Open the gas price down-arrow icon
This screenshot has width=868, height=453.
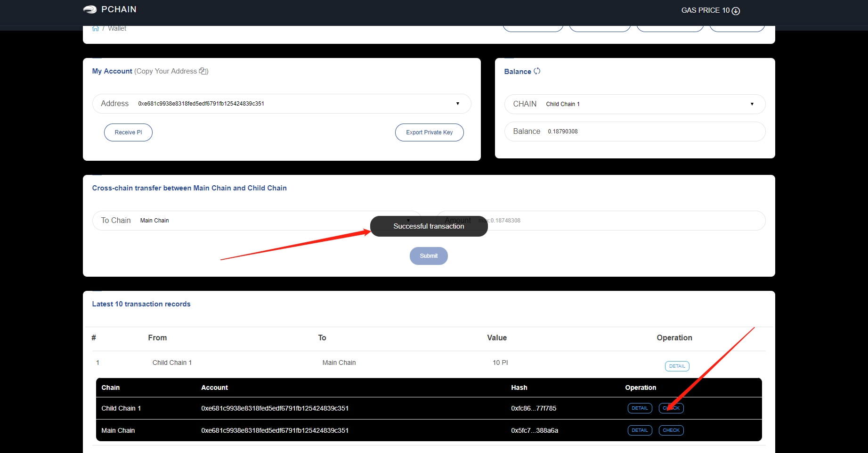click(x=736, y=11)
